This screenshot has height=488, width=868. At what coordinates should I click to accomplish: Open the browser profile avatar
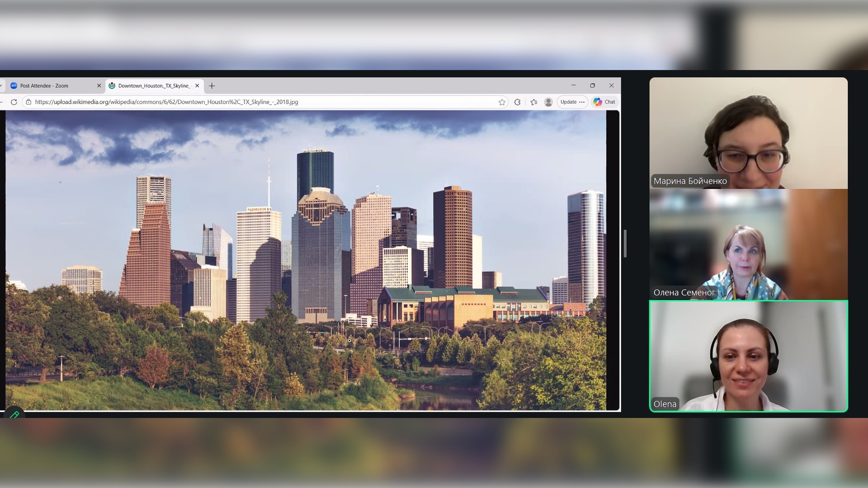(x=548, y=102)
